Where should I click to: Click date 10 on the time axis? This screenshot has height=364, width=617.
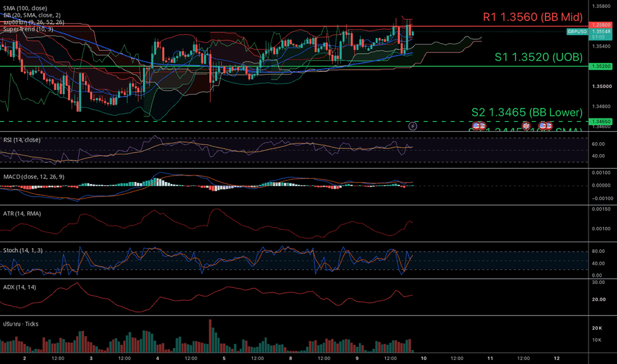[424, 358]
